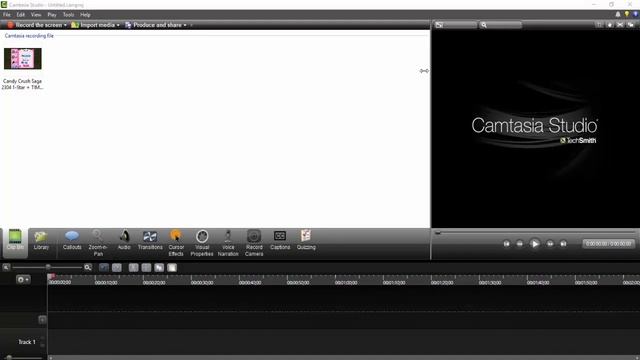This screenshot has width=640, height=360.
Task: Open Visual Properties
Action: [202, 243]
